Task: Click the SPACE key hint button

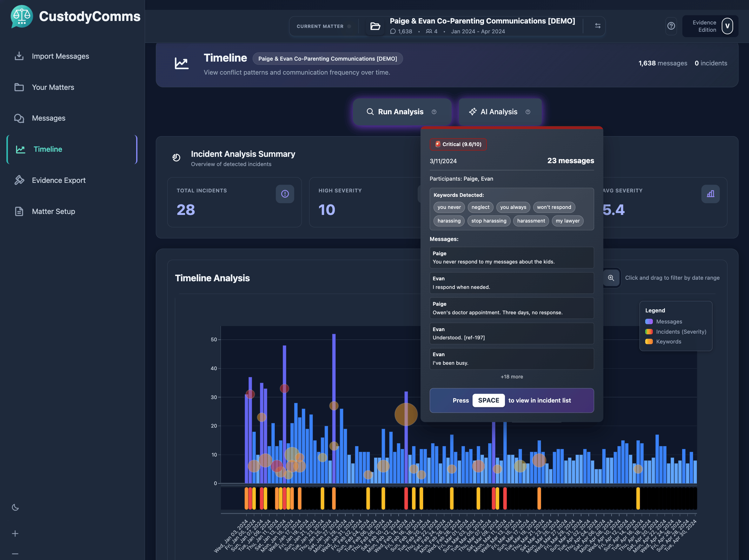Action: click(488, 400)
